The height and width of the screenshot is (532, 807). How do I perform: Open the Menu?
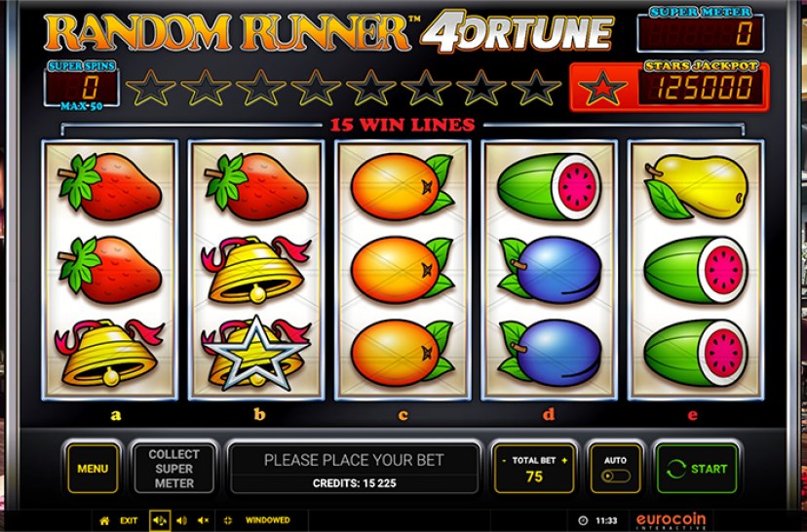tap(93, 469)
